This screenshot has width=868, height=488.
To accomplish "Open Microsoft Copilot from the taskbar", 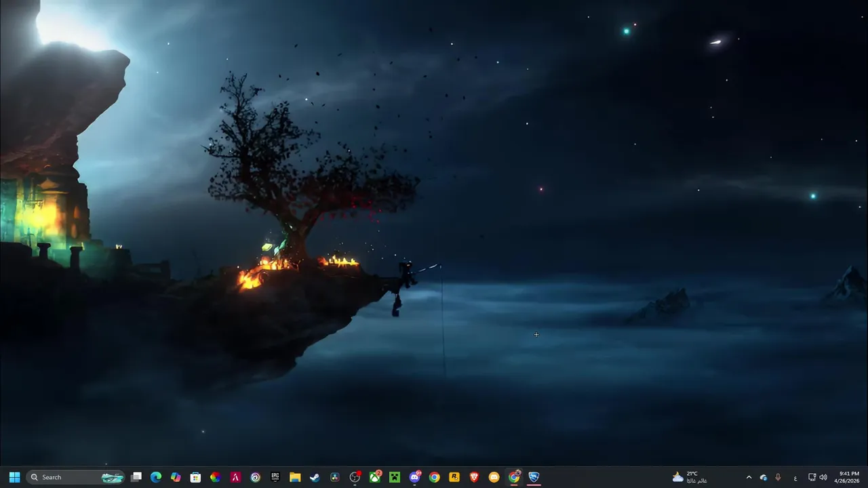I will pos(176,477).
